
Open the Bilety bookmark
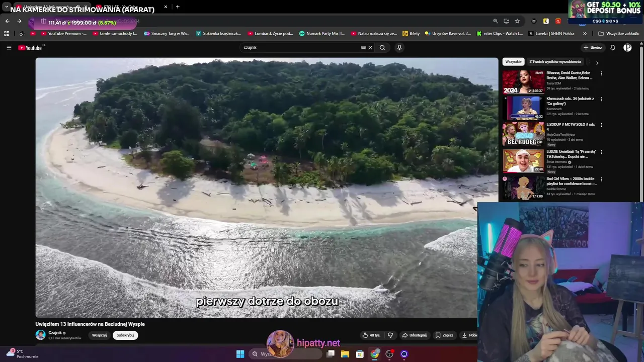pos(411,34)
